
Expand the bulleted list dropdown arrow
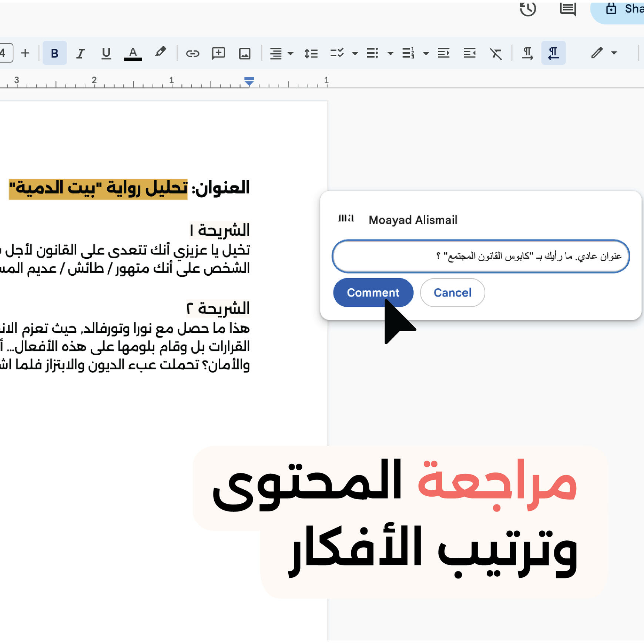click(390, 53)
